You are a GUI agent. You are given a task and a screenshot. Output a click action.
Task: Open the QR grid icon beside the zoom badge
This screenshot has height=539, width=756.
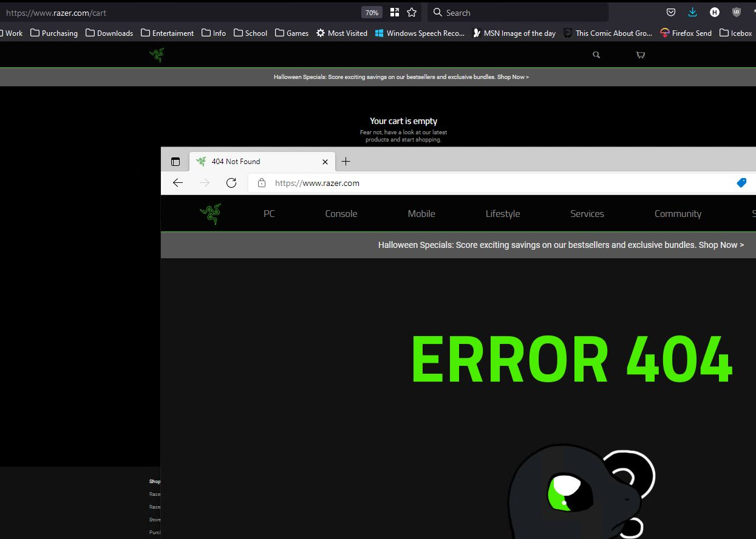(x=395, y=13)
